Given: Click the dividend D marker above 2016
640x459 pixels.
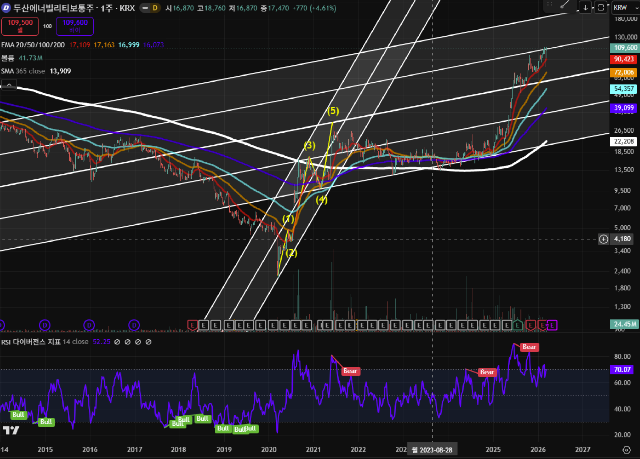Looking at the screenshot, I should [89, 325].
